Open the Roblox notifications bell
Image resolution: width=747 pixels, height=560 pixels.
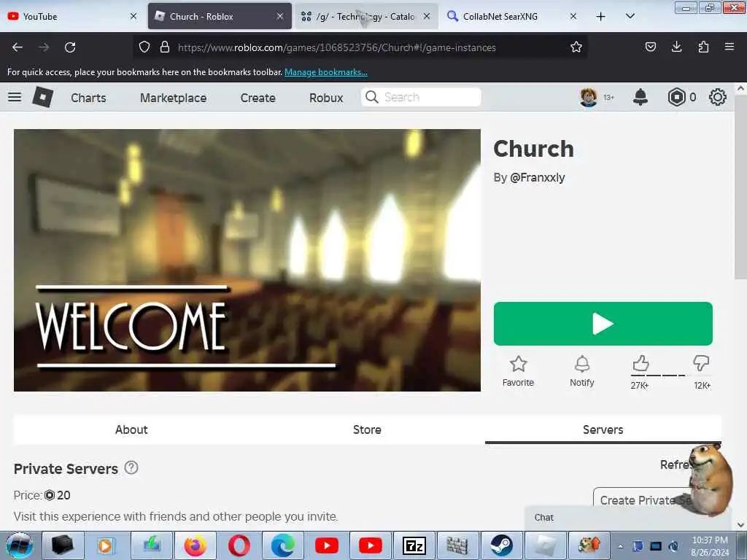[640, 97]
